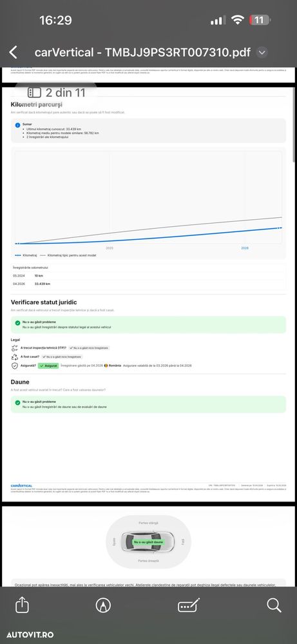This screenshot has width=297, height=644.
Task: Open the form fill signature icon
Action: pos(189,605)
